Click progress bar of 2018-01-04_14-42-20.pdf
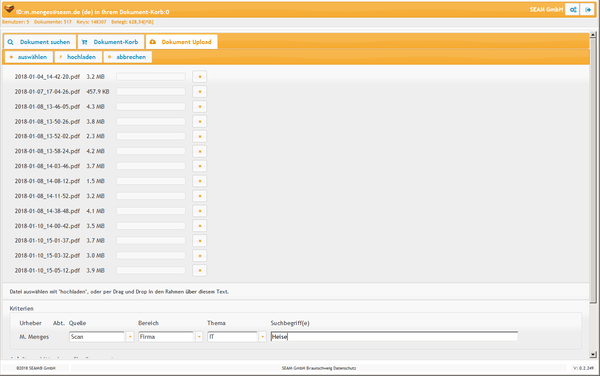 point(151,77)
